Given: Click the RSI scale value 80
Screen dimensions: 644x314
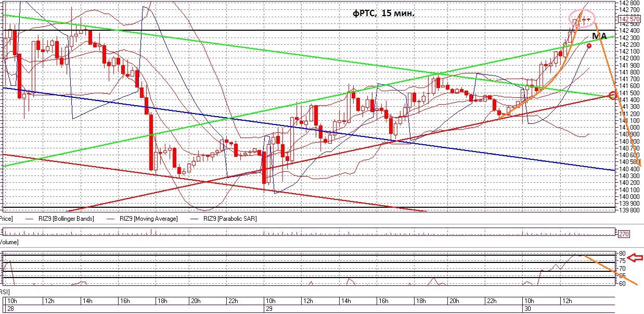Looking at the screenshot, I should 623,254.
